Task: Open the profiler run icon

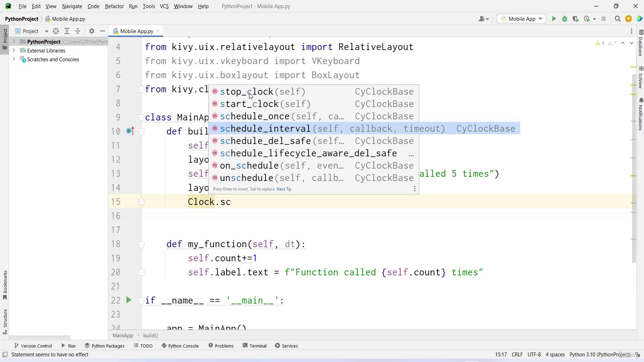Action: click(587, 19)
